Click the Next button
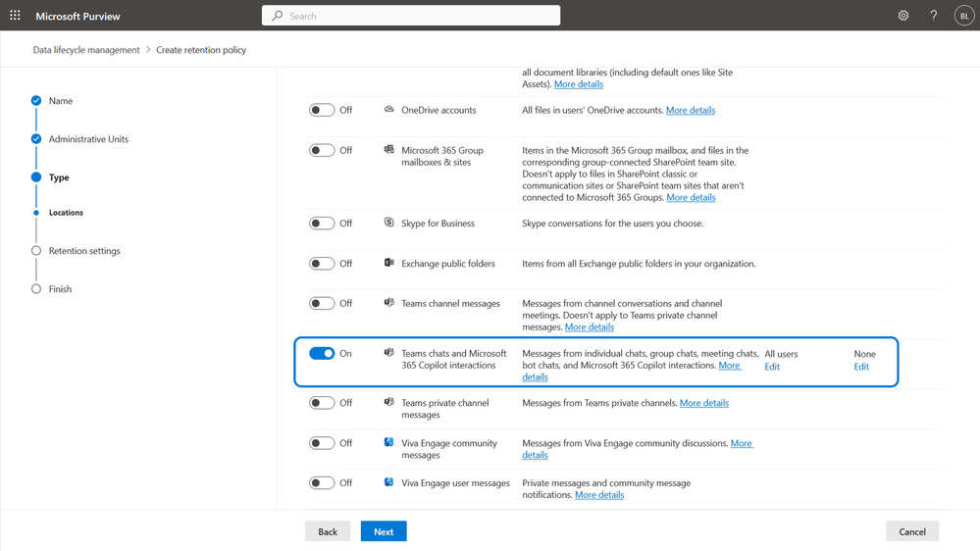Viewport: 980px width, 551px height. point(384,531)
